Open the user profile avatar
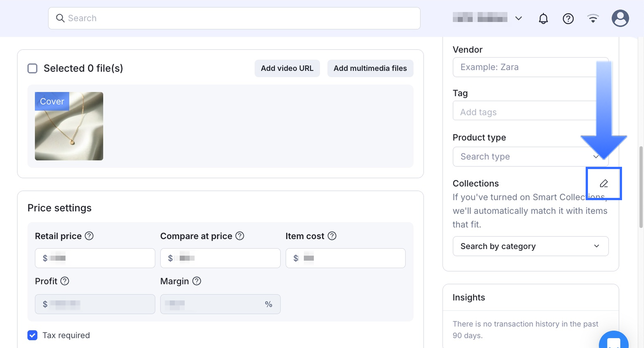 click(620, 18)
